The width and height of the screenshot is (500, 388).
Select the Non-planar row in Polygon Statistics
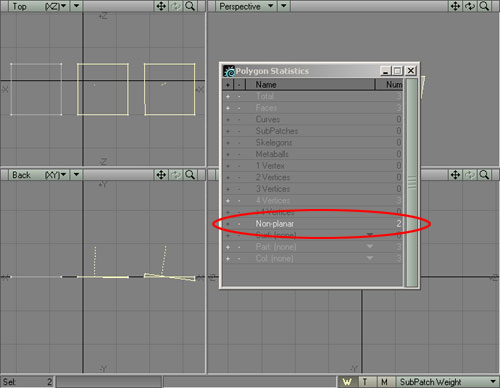[312, 224]
